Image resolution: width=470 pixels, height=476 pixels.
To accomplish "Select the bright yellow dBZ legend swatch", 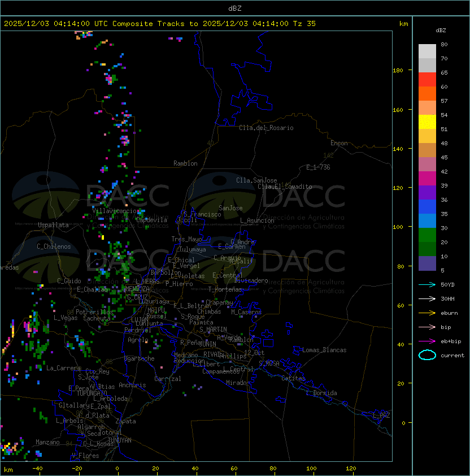I will pyautogui.click(x=427, y=122).
